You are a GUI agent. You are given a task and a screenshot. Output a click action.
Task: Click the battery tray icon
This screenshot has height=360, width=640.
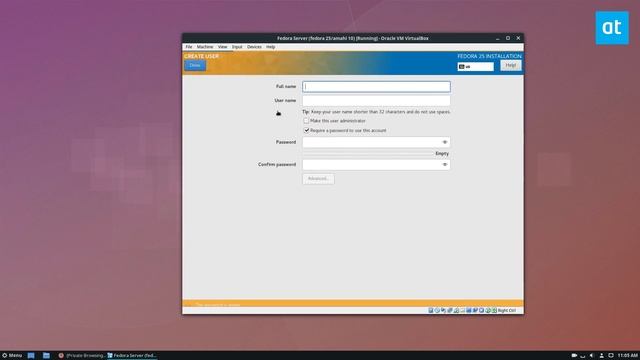coord(574,356)
